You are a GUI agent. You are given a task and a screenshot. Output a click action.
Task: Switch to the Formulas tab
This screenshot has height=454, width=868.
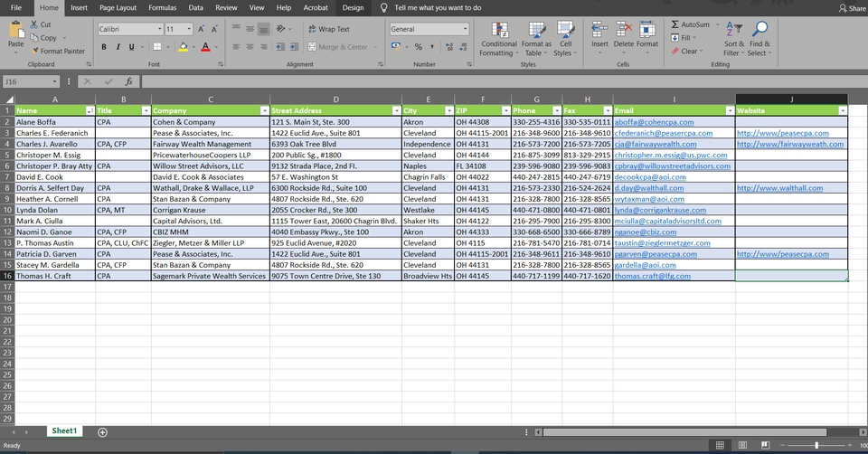(162, 8)
